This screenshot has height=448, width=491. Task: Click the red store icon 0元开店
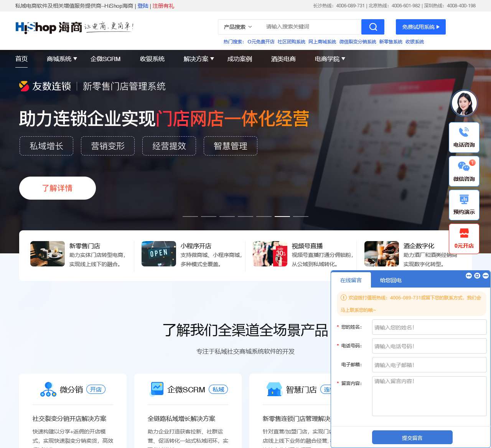click(464, 239)
